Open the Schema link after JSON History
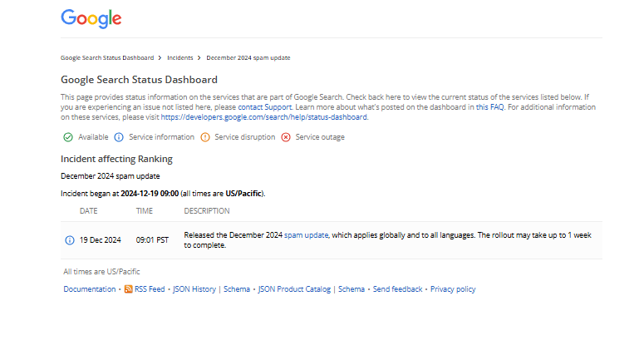 [237, 289]
